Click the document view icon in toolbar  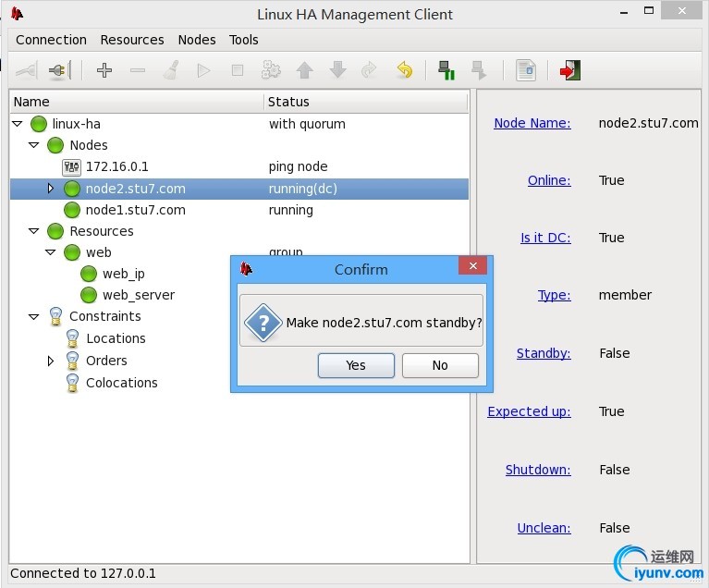[x=526, y=70]
